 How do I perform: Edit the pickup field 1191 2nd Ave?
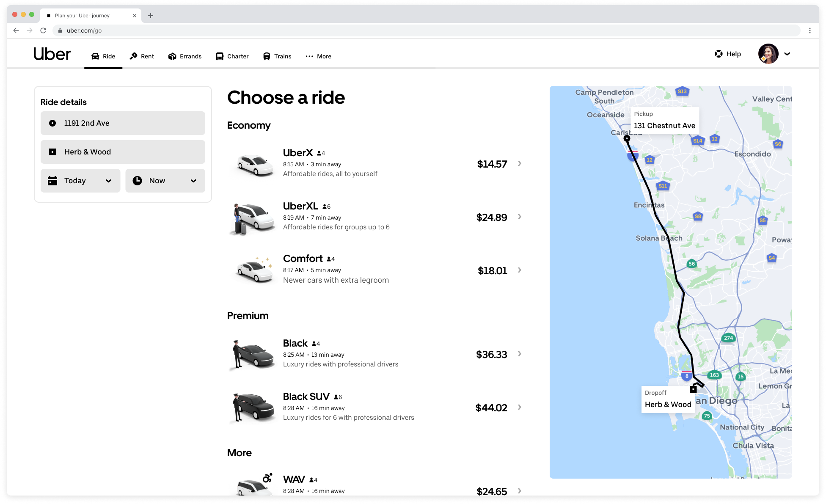click(123, 123)
